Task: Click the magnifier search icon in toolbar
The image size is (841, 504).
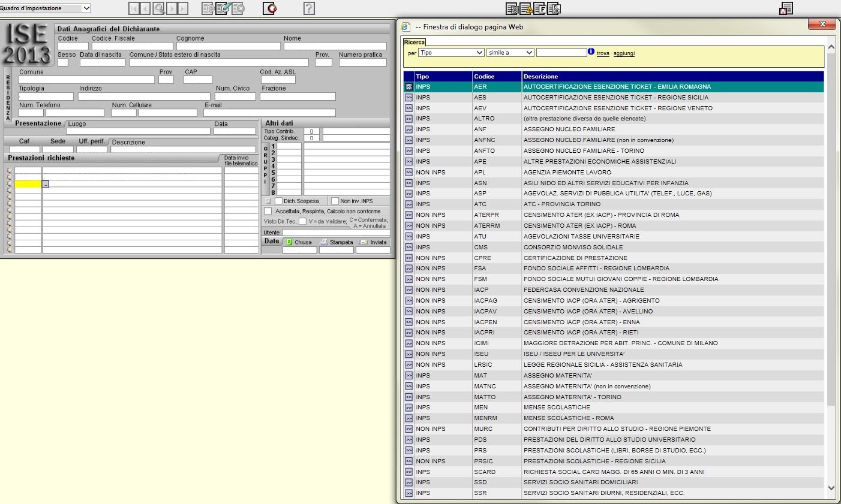Action: 158,8
